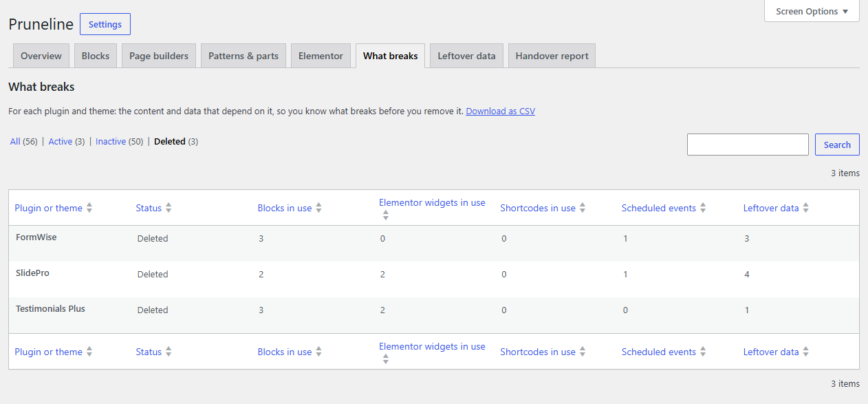Click sort arrows beside top Blocks in use header
This screenshot has height=404, width=868.
pyautogui.click(x=318, y=208)
